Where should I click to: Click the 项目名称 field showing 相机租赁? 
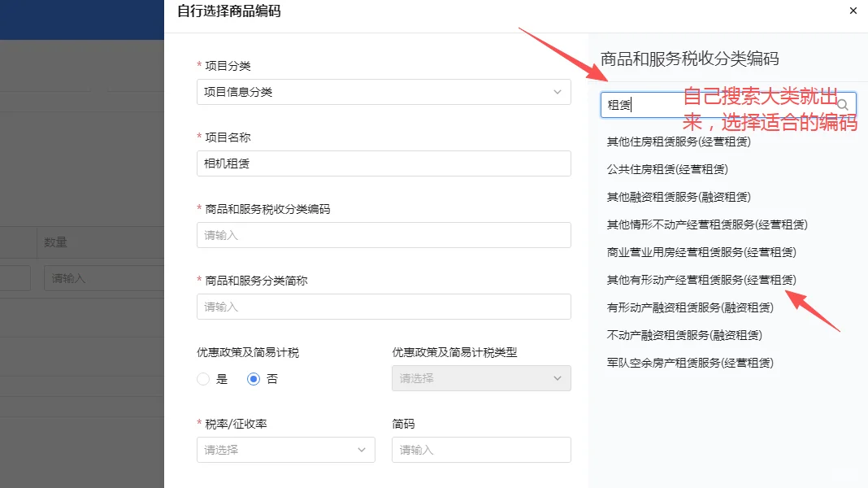383,163
